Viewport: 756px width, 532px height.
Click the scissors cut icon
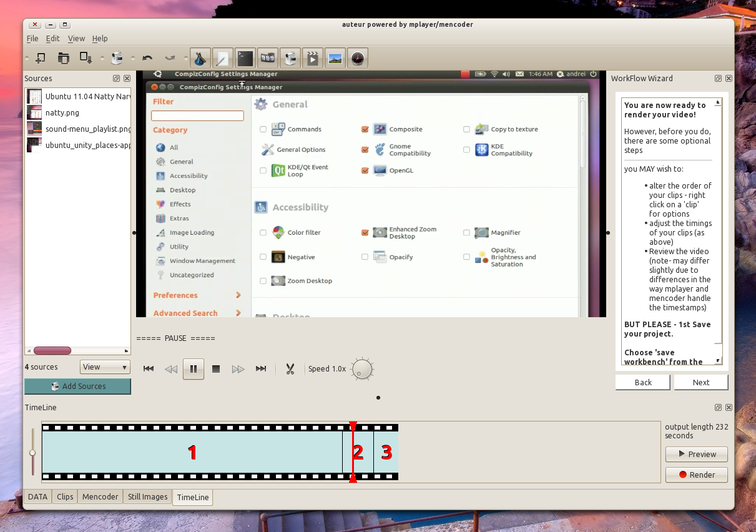click(290, 369)
